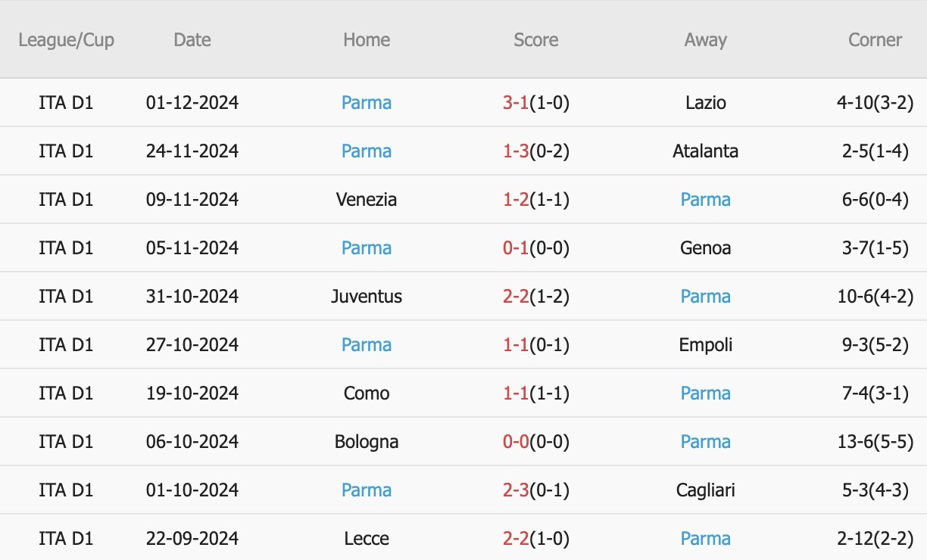
Task: Open the 0-1 score against Genoa
Action: (x=515, y=247)
